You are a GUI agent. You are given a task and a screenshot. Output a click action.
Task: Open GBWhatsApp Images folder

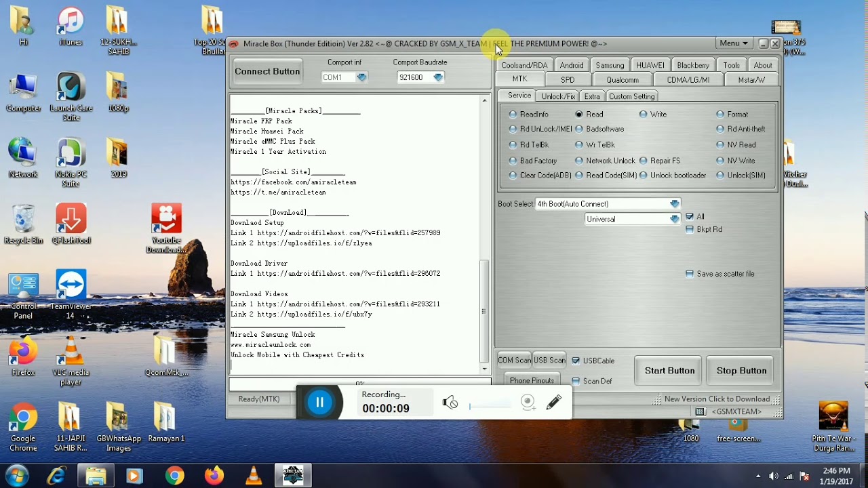click(118, 427)
